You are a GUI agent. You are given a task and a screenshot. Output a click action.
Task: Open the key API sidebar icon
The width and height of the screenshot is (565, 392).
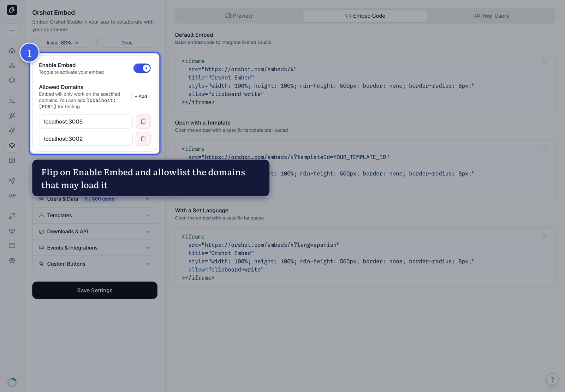[12, 216]
